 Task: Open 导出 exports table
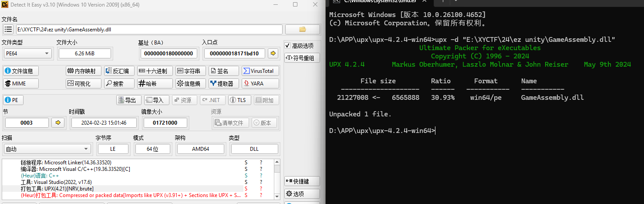(x=129, y=100)
